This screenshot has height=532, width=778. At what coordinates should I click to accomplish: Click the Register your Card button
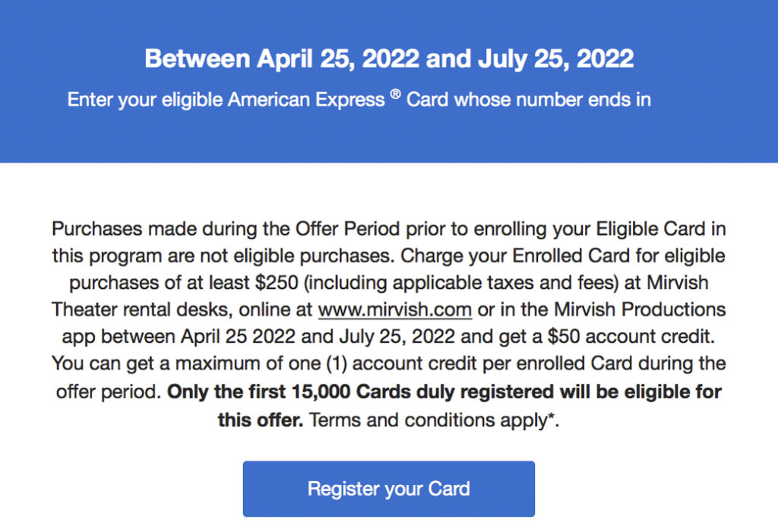pyautogui.click(x=388, y=489)
